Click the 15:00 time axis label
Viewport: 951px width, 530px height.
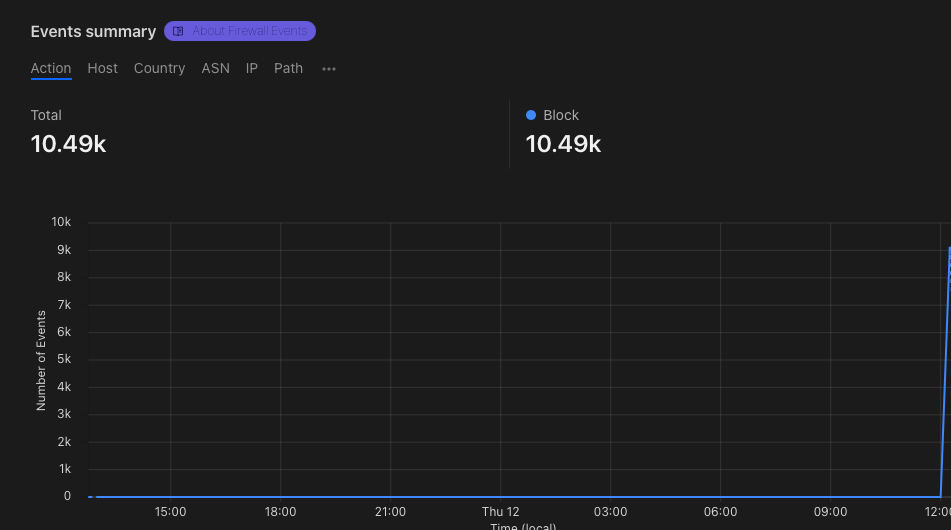[x=170, y=511]
